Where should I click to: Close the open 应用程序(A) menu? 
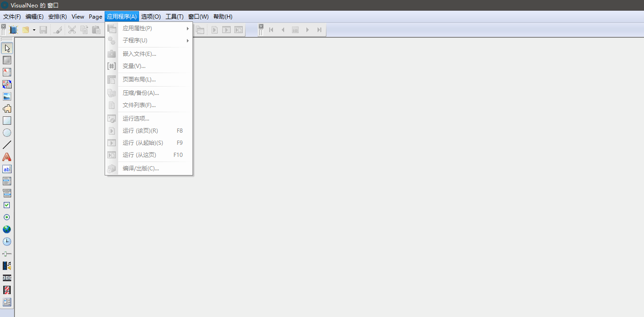(122, 16)
